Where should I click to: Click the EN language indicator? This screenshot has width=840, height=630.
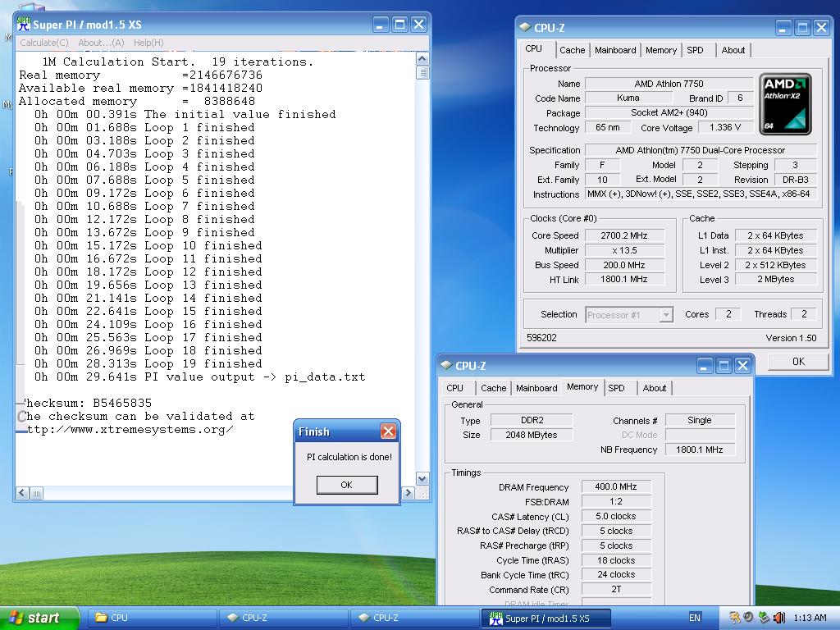(x=694, y=618)
